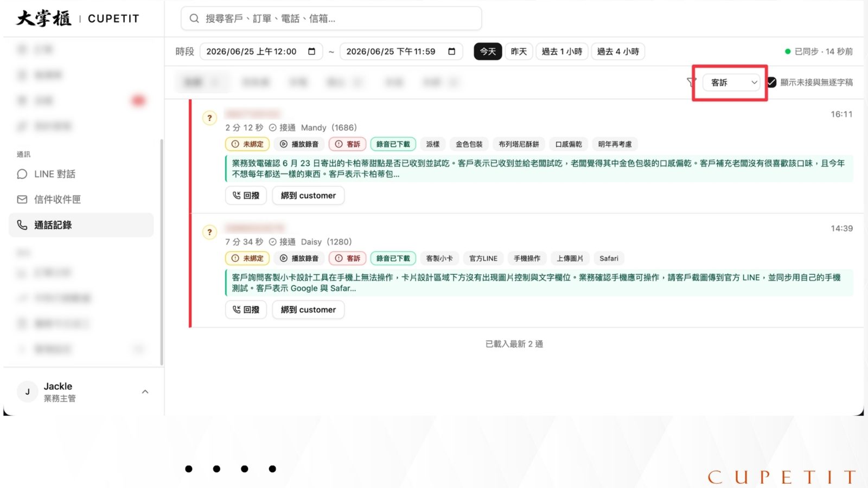Click 金色包裝 keyword tag

tap(469, 144)
